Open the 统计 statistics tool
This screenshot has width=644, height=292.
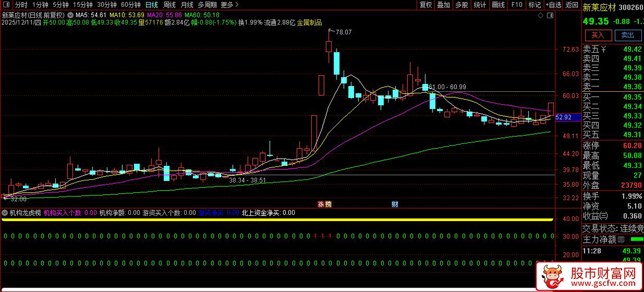pyautogui.click(x=480, y=5)
